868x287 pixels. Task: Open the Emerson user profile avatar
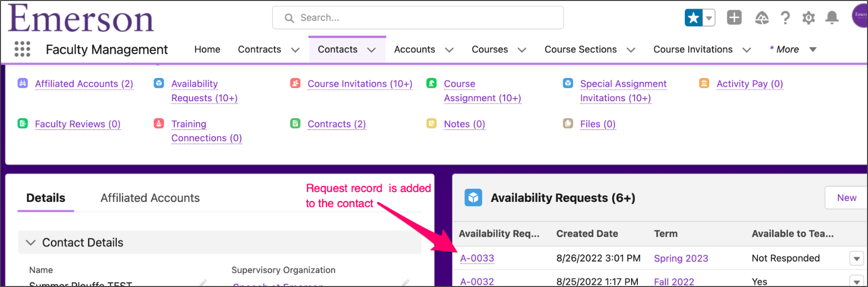point(860,16)
